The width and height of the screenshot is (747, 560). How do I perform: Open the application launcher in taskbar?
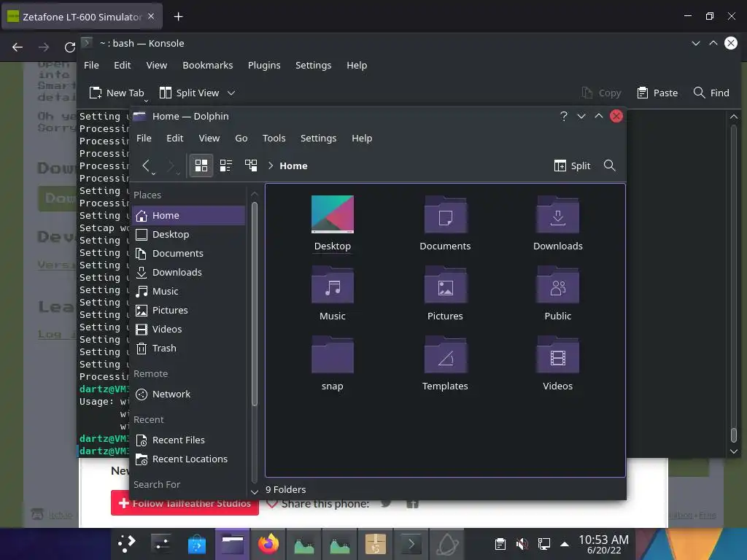[x=127, y=544]
